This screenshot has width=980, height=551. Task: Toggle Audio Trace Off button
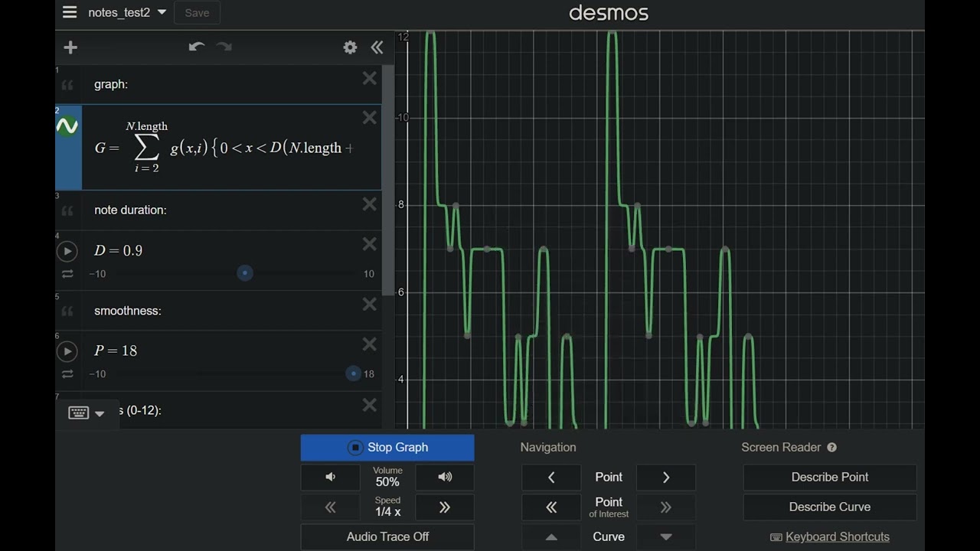[387, 536]
